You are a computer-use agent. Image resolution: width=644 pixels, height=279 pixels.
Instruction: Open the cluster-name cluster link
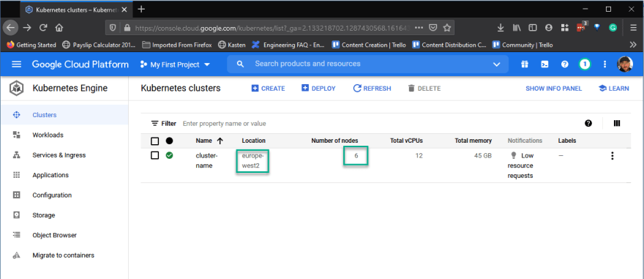click(206, 160)
